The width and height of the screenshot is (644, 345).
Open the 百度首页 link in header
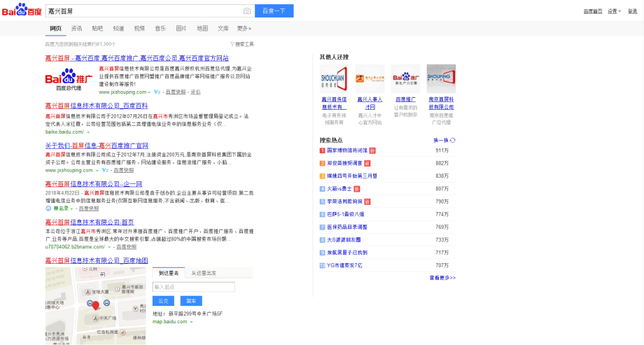tap(593, 11)
